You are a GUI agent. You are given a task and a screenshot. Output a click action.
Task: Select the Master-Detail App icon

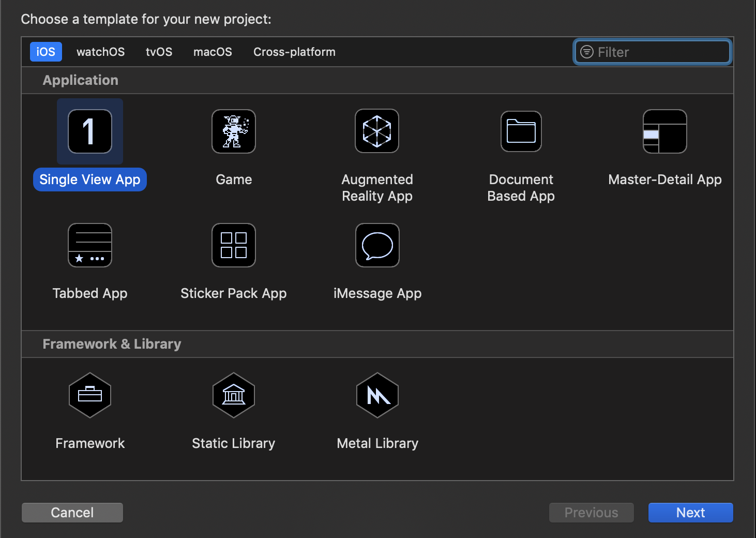(664, 131)
